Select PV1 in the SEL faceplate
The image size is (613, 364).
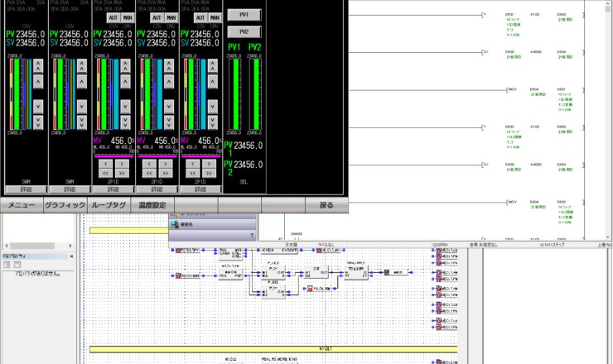pos(244,15)
